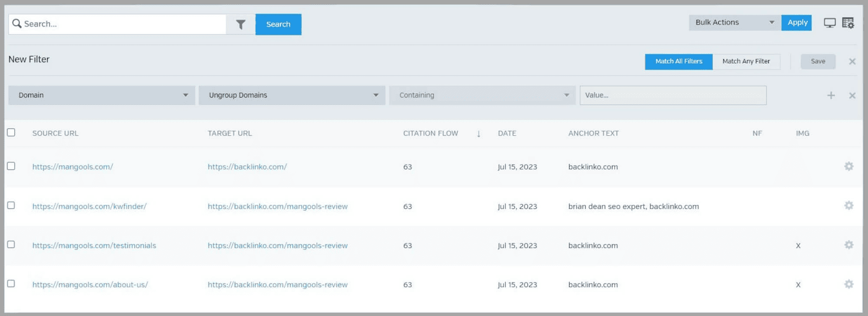The width and height of the screenshot is (868, 316).
Task: Open the Containing condition dropdown
Action: (482, 96)
